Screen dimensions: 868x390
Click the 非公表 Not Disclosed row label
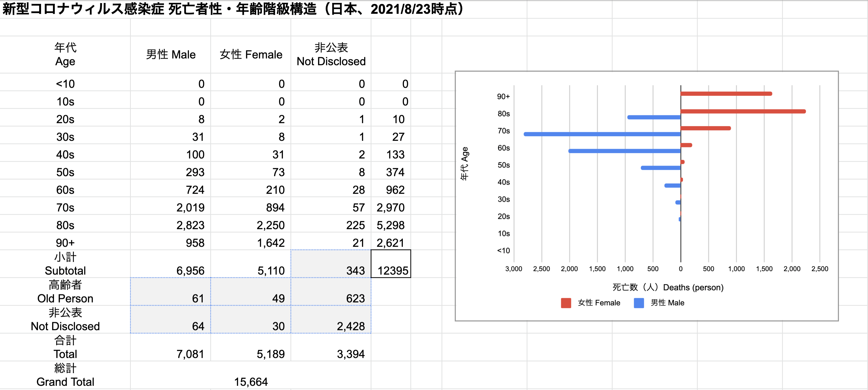click(x=65, y=319)
